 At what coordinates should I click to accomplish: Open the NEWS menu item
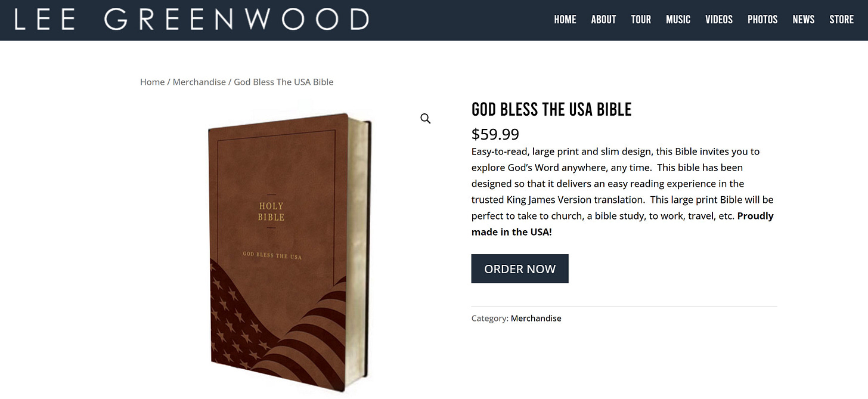point(803,20)
